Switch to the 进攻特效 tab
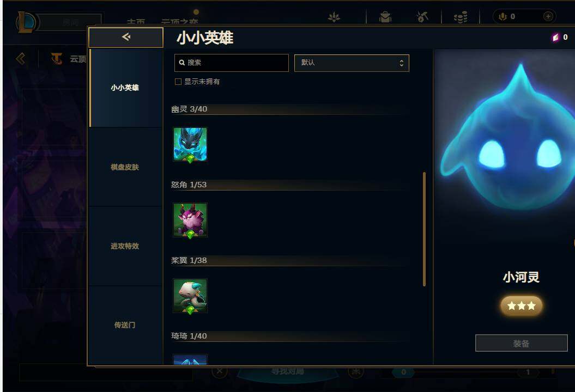 point(125,246)
